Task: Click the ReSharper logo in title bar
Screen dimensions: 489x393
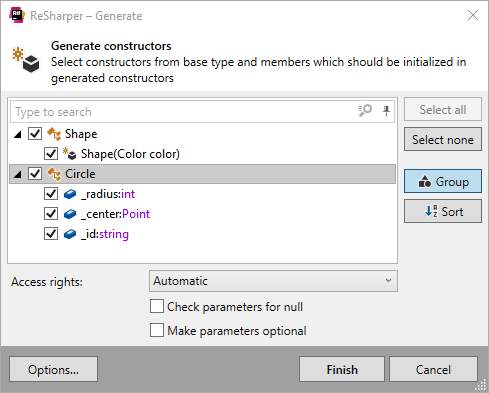Action: (x=17, y=15)
